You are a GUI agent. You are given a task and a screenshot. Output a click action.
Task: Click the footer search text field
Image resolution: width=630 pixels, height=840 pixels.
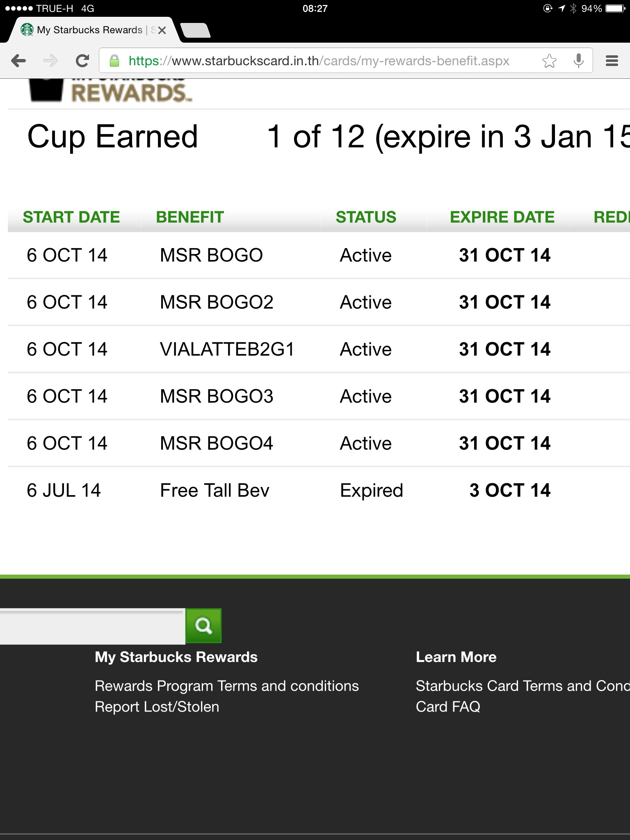tap(92, 627)
